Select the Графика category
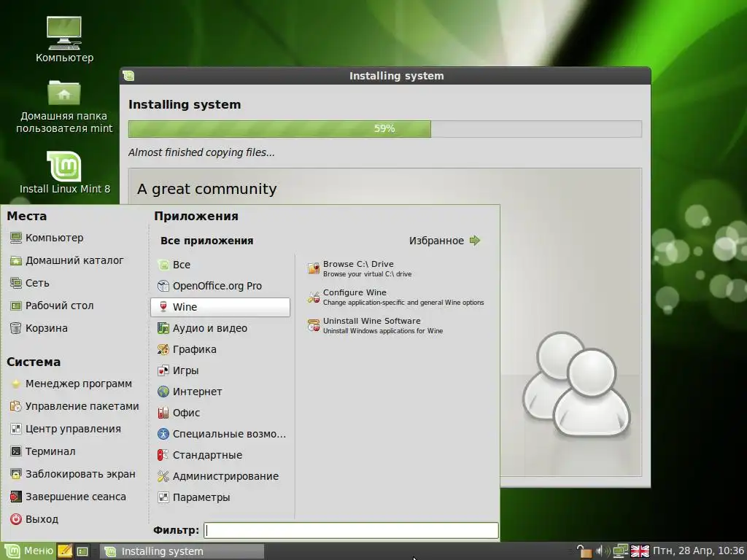 [x=220, y=349]
